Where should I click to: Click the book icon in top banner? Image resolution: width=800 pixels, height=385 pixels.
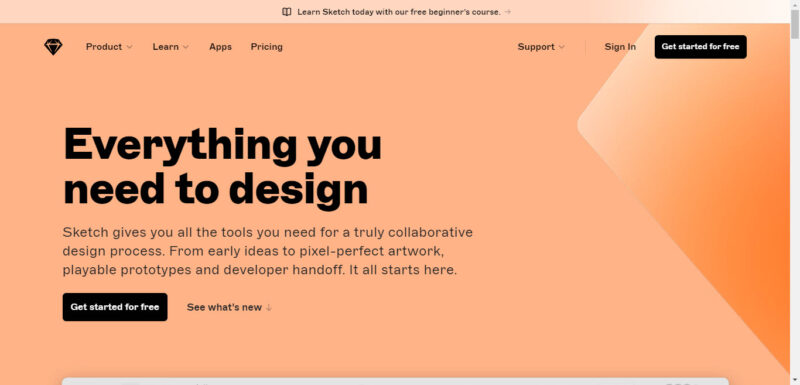(x=287, y=12)
